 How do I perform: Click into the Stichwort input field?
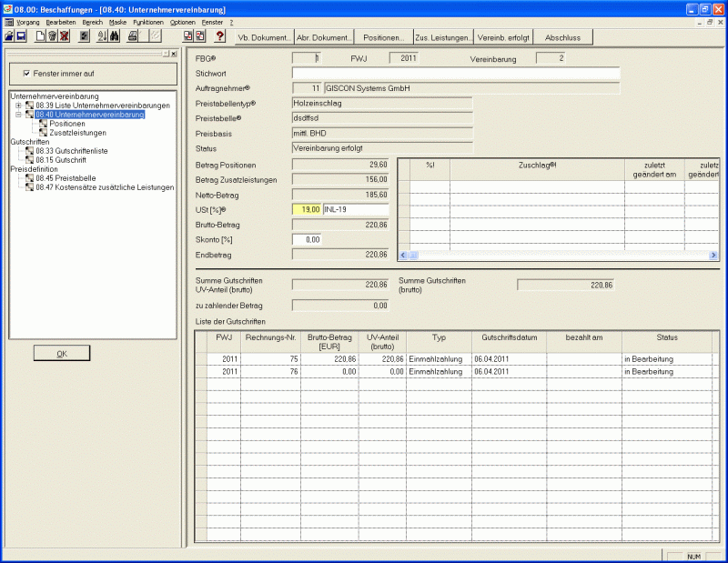point(455,74)
